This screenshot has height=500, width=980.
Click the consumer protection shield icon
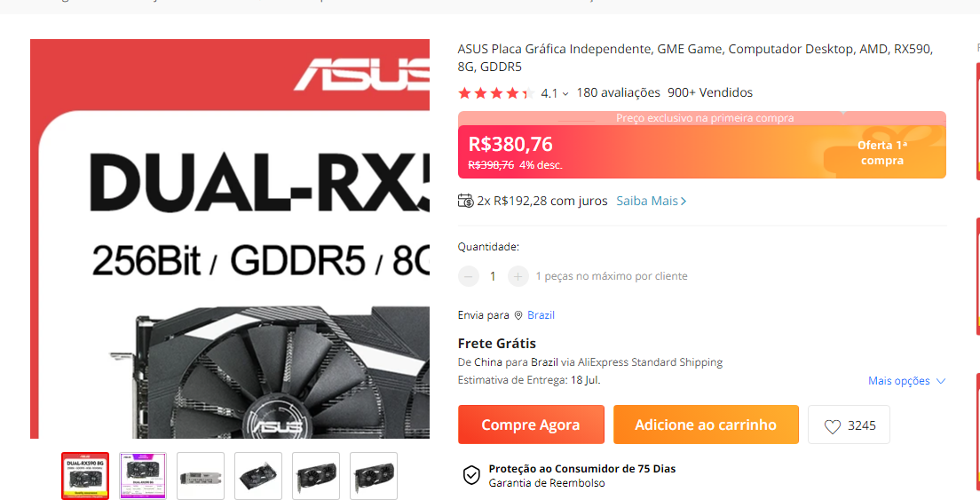pos(470,475)
